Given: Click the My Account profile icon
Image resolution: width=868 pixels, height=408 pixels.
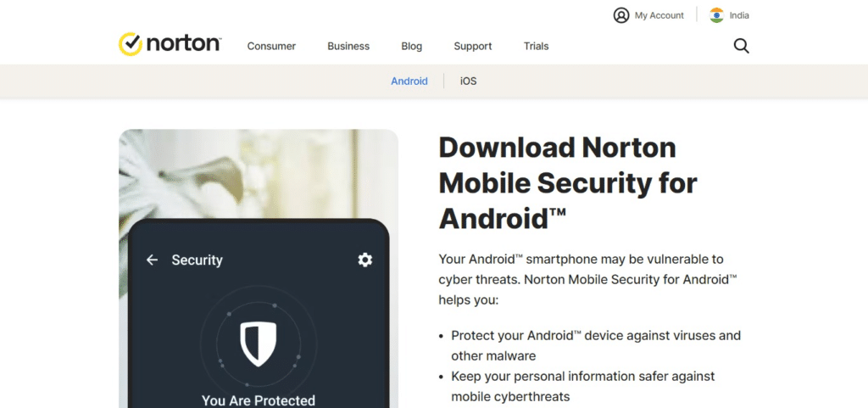Looking at the screenshot, I should 621,15.
